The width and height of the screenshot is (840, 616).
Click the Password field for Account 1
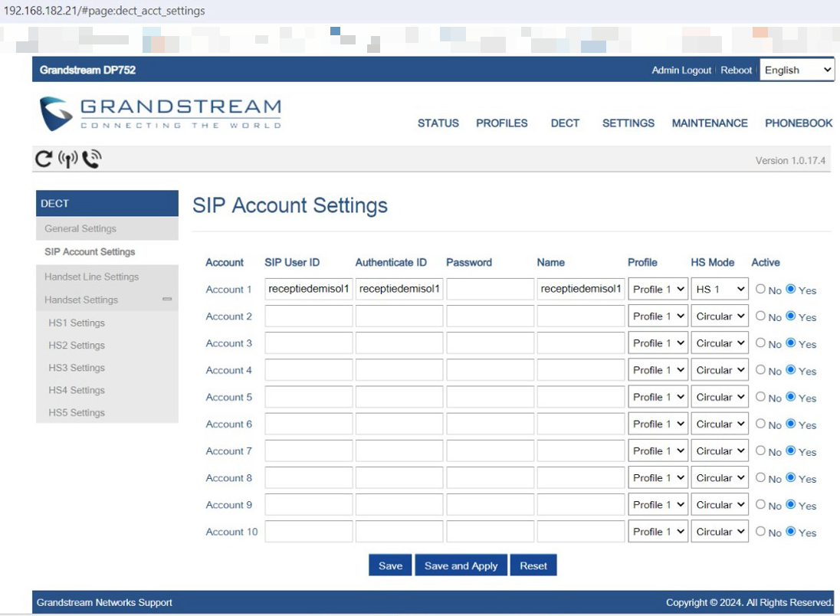click(x=490, y=290)
